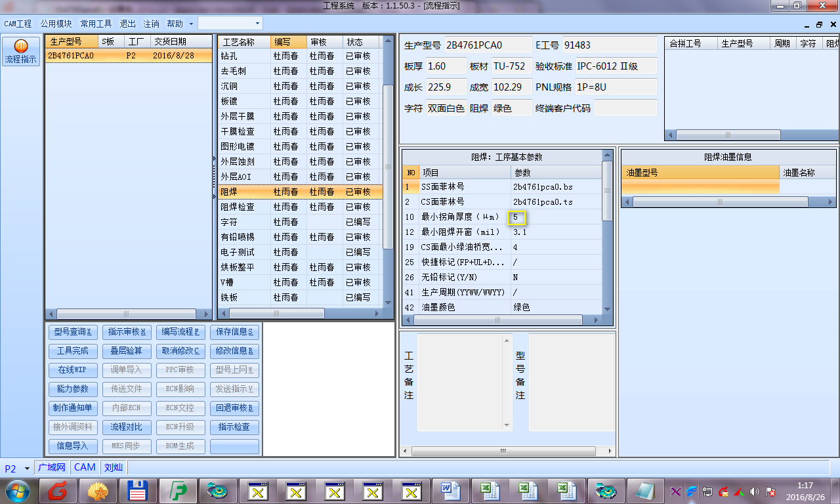Select the 最小阻焊开窗 parameter row
The image size is (840, 504).
click(x=502, y=232)
